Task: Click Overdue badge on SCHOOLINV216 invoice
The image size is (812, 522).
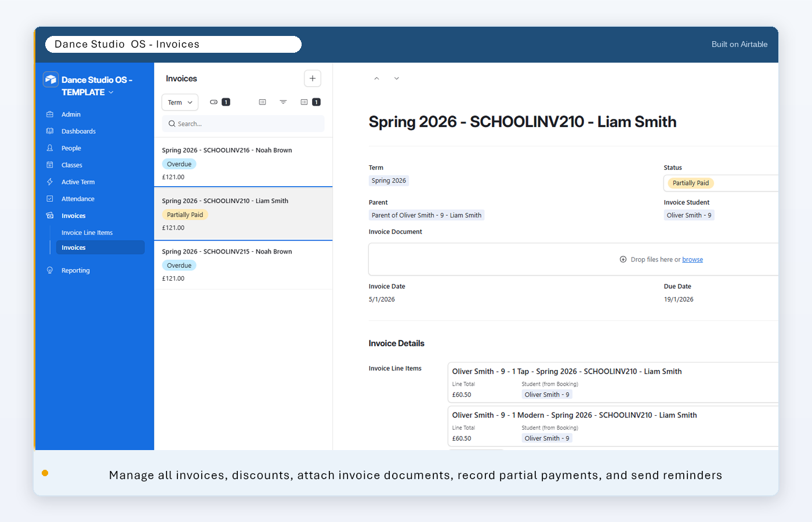Action: coord(179,164)
